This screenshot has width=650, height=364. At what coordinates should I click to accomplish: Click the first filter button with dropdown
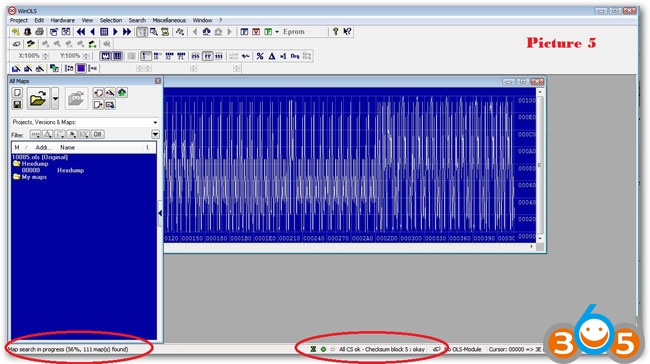coord(35,134)
